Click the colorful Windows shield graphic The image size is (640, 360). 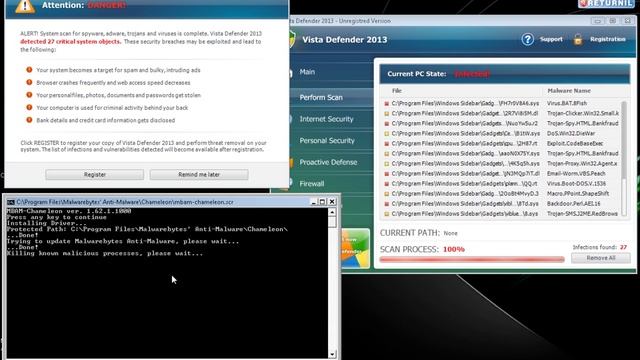(356, 248)
